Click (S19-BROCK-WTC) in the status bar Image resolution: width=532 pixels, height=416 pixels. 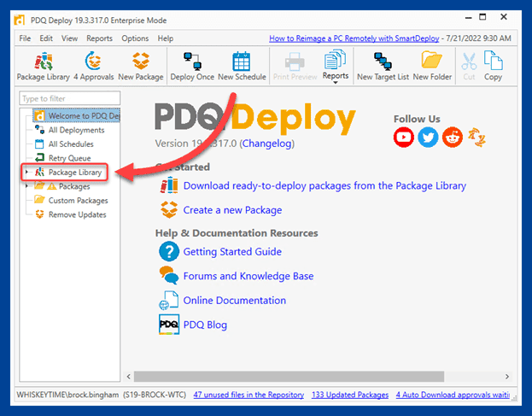pyautogui.click(x=155, y=395)
